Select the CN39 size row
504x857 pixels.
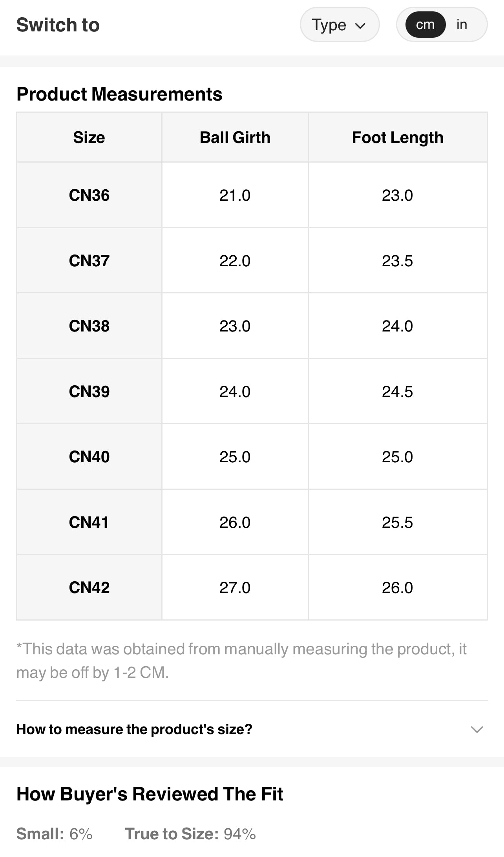89,392
